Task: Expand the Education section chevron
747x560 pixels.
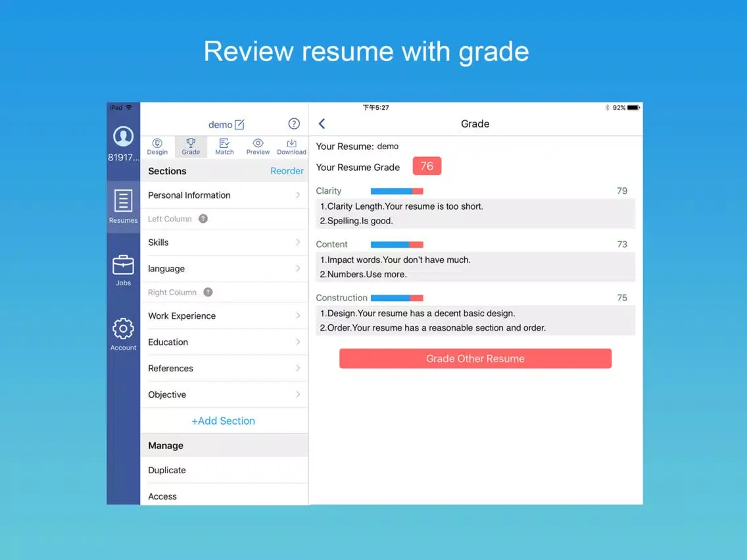Action: coord(298,342)
